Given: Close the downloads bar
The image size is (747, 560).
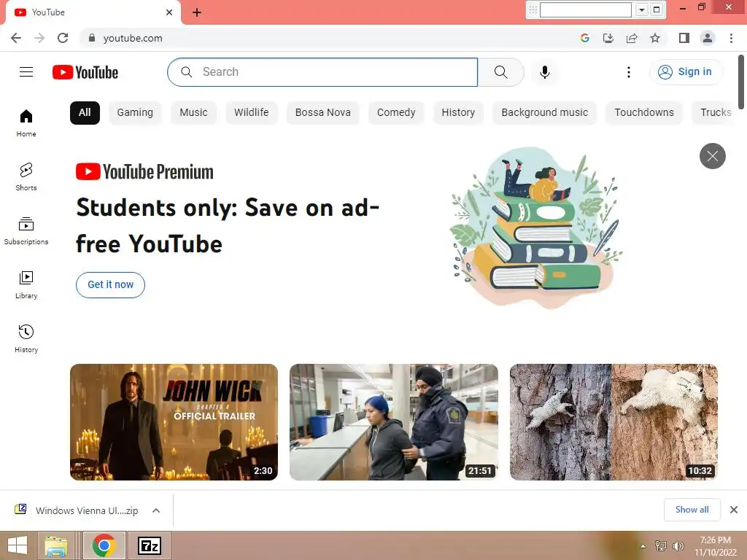Looking at the screenshot, I should [x=734, y=510].
